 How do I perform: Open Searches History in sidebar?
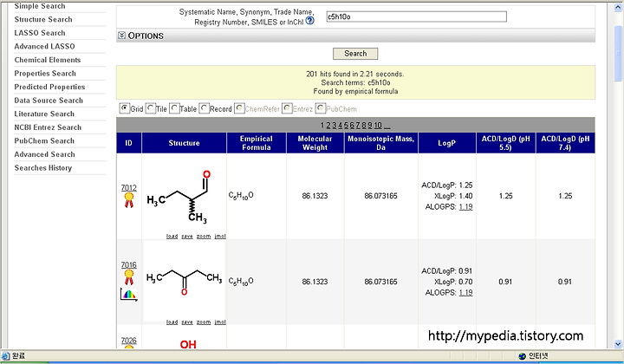coord(43,168)
